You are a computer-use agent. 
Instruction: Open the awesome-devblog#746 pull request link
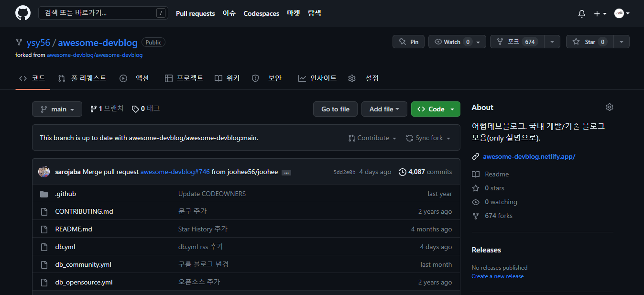[175, 172]
